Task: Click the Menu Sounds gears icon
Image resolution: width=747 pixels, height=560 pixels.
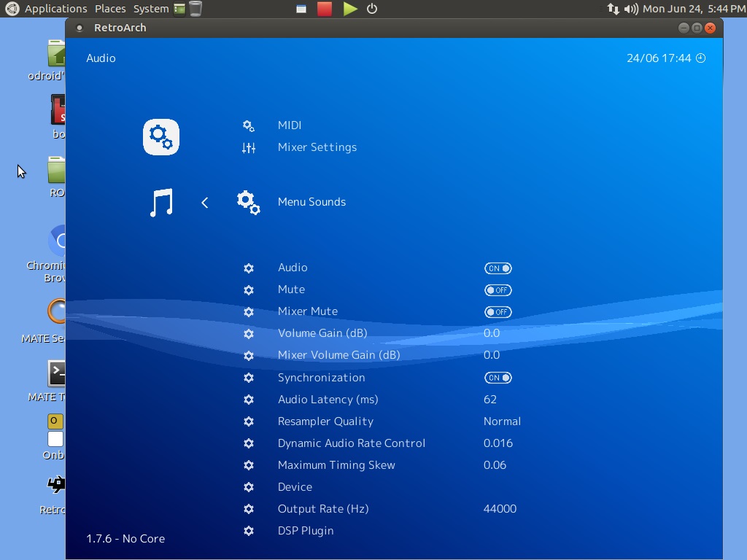Action: (x=249, y=202)
